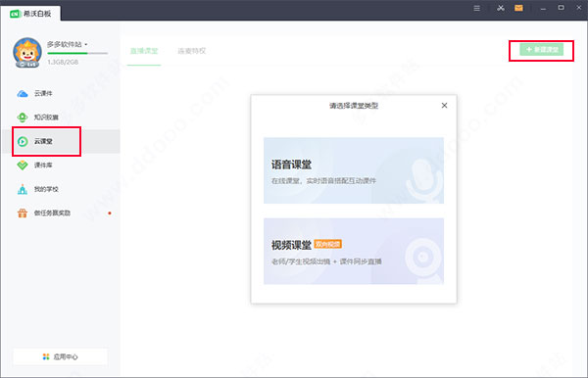Open the orange mail envelope icon
Image resolution: width=588 pixels, height=378 pixels.
click(518, 8)
